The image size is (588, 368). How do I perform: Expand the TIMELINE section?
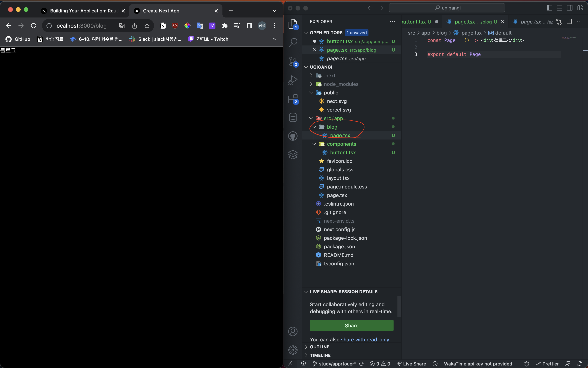pos(306,355)
